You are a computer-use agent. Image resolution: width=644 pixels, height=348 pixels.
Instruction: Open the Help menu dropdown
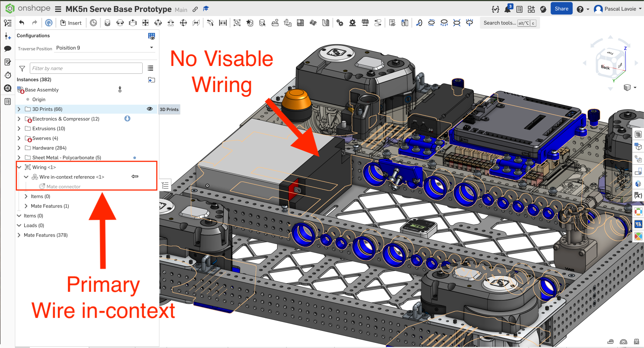click(583, 9)
